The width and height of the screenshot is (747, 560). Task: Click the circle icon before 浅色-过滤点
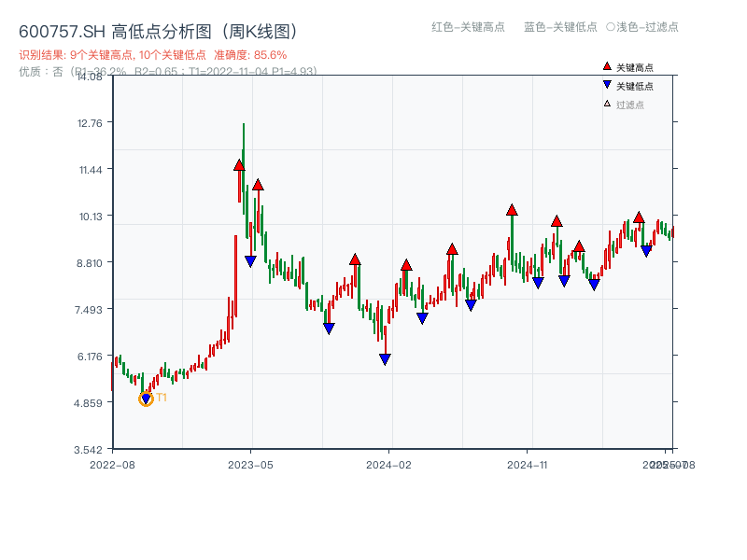tap(611, 27)
